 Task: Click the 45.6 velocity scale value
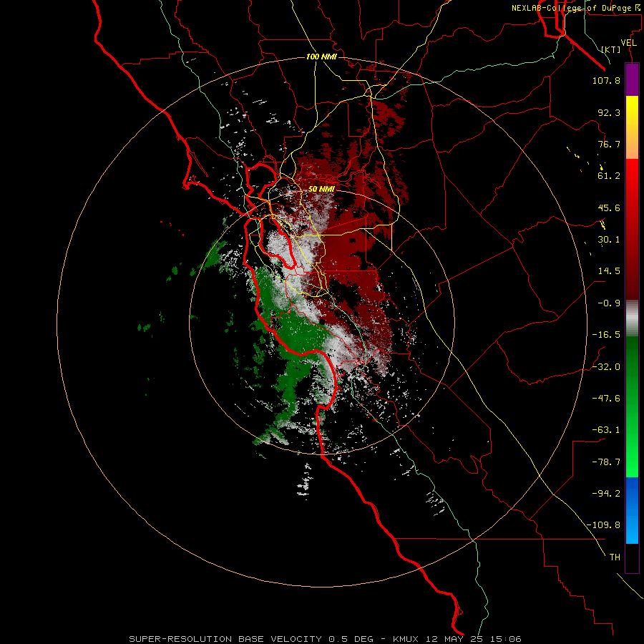pos(609,208)
